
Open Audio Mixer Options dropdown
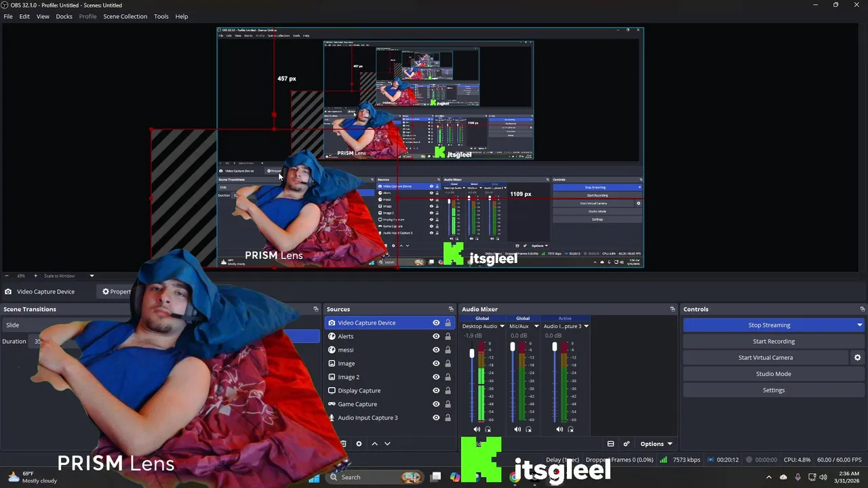click(x=656, y=444)
